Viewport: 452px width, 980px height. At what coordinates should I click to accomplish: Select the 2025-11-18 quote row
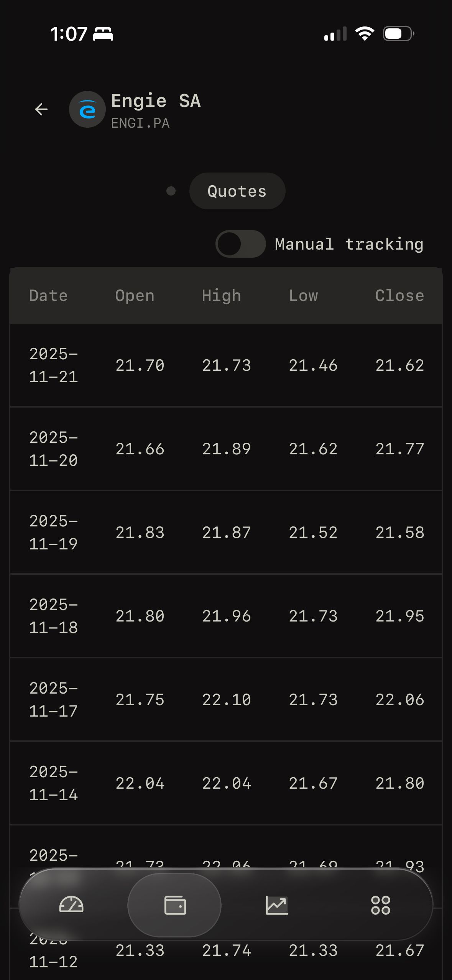coord(226,616)
